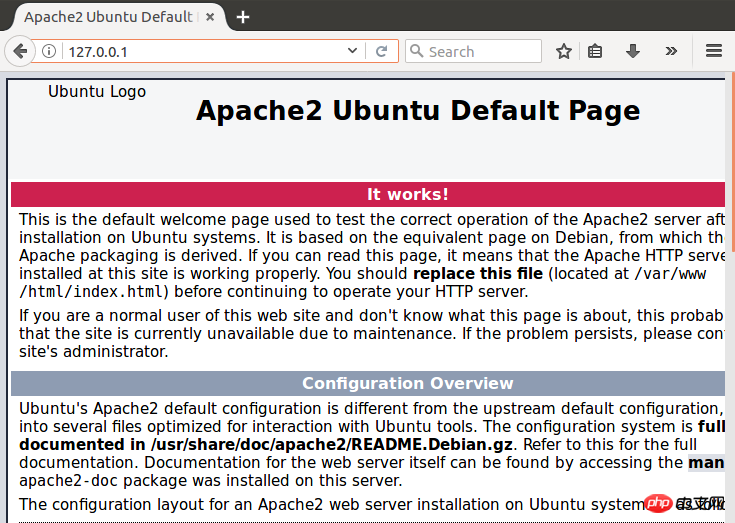
Task: Open the URL history dropdown arrow
Action: tap(352, 51)
